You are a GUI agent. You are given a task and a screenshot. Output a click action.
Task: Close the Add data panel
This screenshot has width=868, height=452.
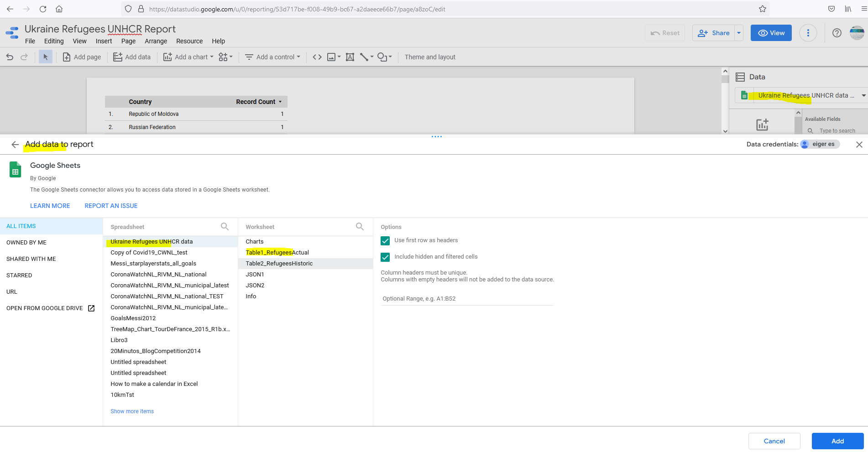859,145
